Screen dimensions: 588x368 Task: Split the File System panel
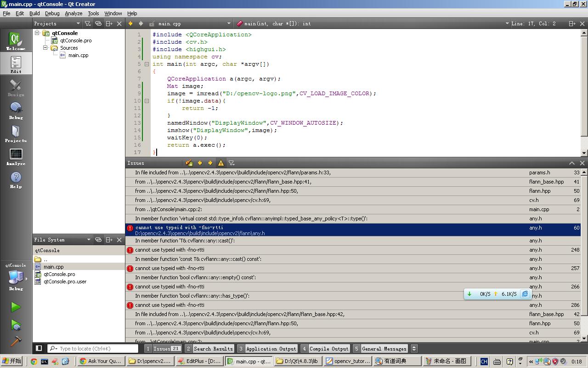pyautogui.click(x=109, y=240)
